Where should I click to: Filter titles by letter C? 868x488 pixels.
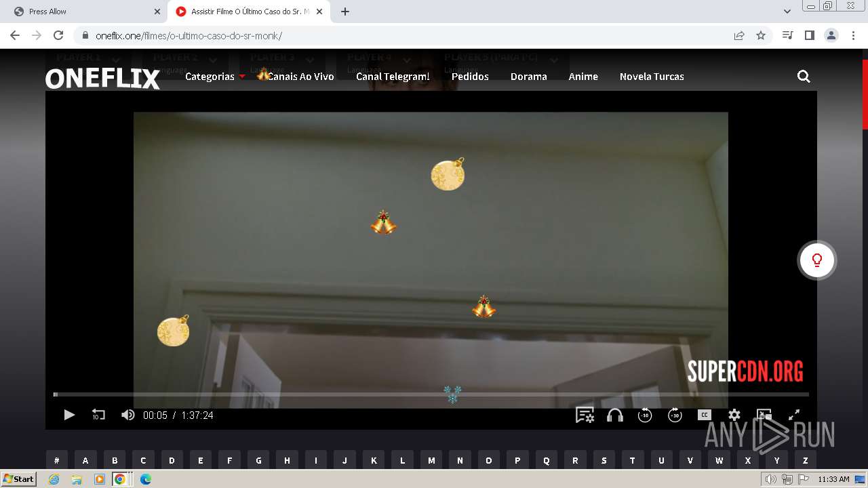click(x=143, y=460)
